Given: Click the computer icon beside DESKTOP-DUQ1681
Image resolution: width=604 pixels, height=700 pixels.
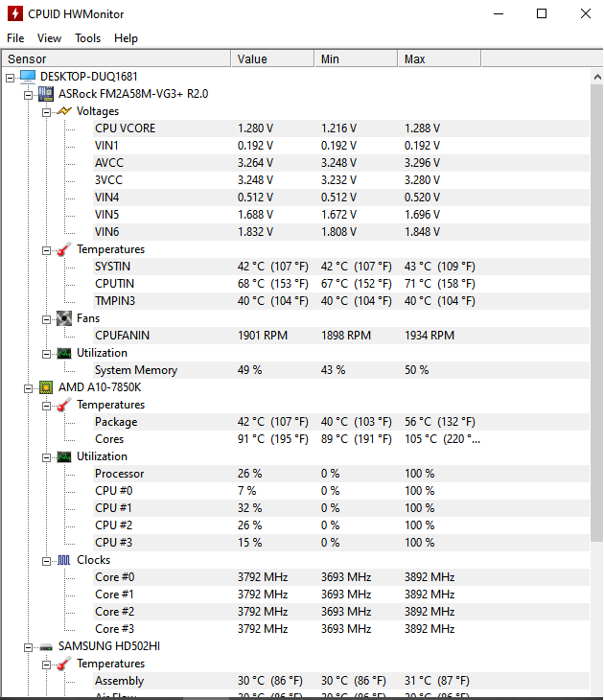Looking at the screenshot, I should click(28, 77).
